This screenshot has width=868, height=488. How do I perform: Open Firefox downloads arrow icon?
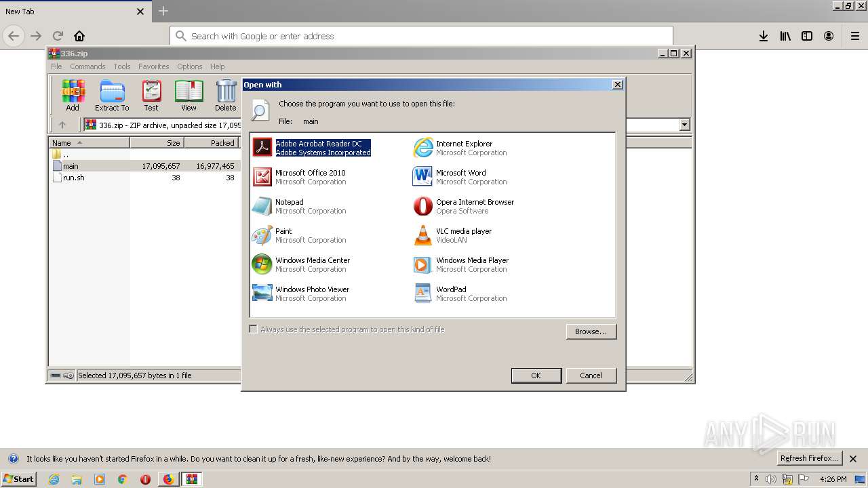point(764,36)
